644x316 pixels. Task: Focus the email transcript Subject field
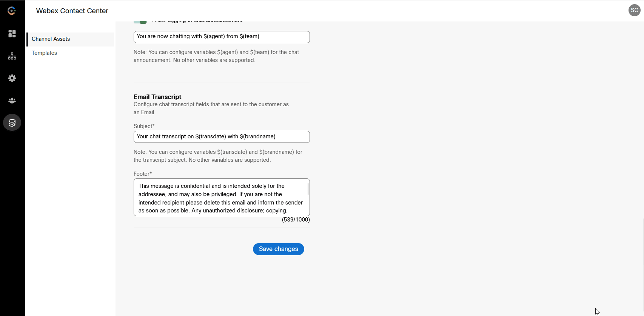point(222,136)
